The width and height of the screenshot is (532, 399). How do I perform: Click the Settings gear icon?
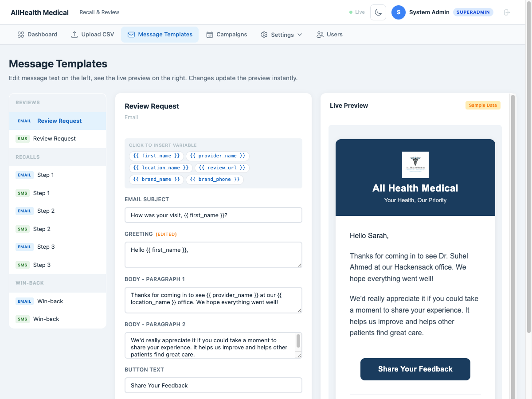point(264,34)
